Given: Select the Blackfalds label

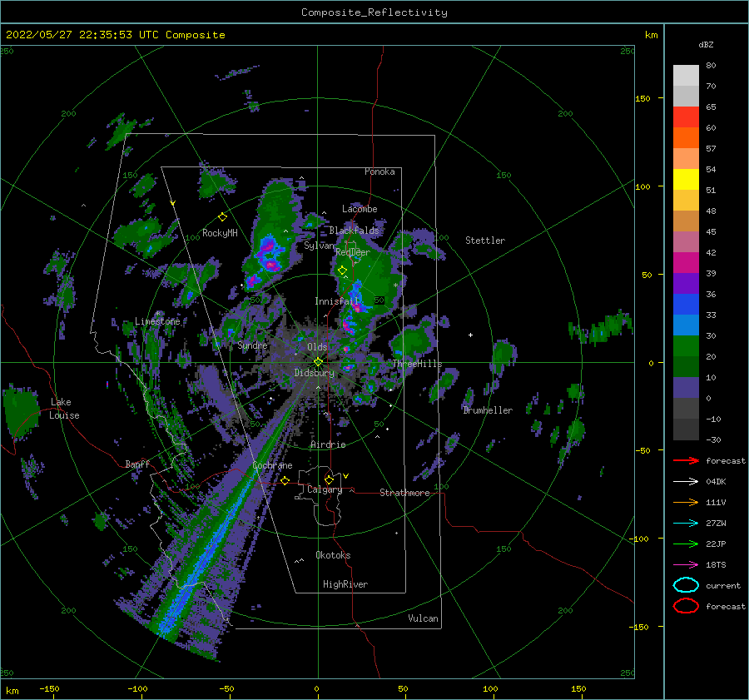Looking at the screenshot, I should click(x=354, y=231).
